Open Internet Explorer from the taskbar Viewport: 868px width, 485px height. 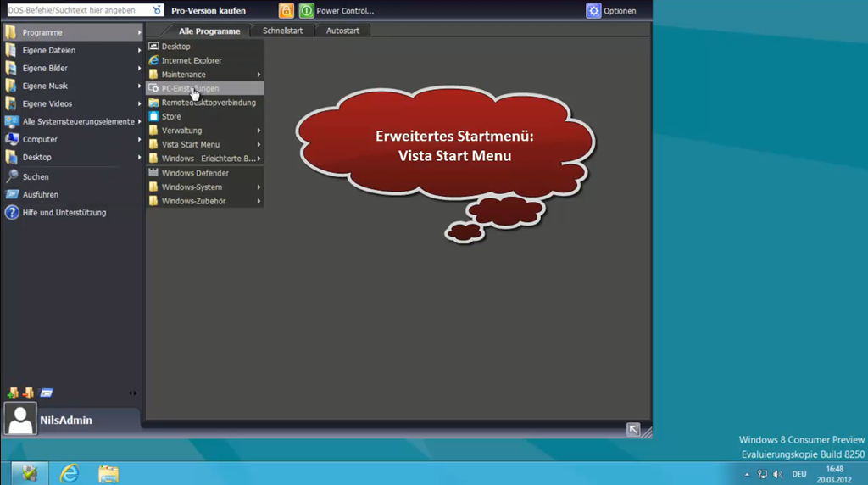point(70,473)
